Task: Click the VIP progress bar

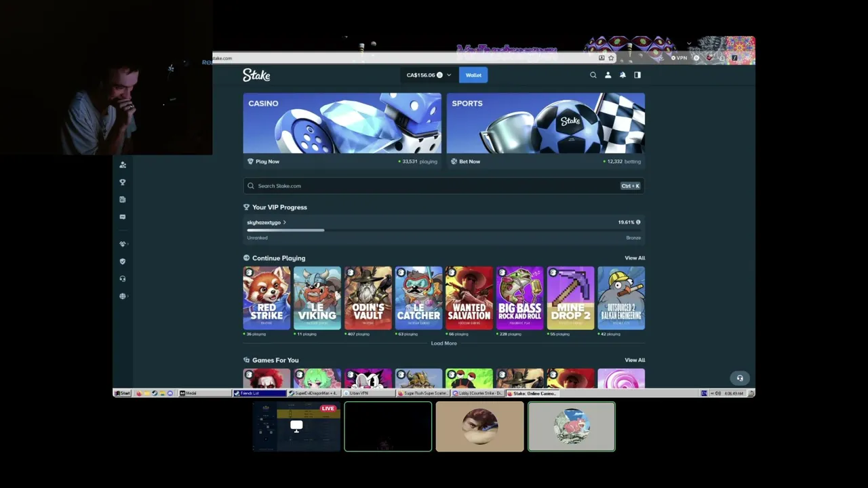Action: click(443, 230)
